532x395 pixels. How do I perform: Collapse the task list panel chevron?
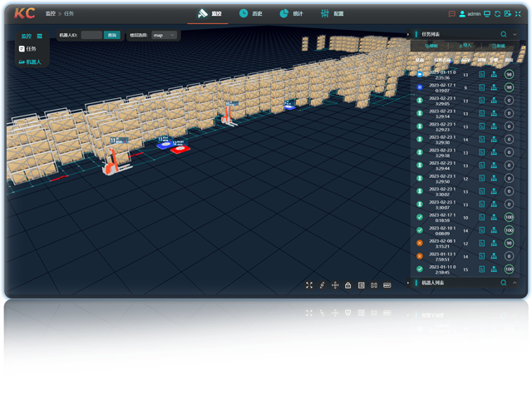[x=515, y=34]
